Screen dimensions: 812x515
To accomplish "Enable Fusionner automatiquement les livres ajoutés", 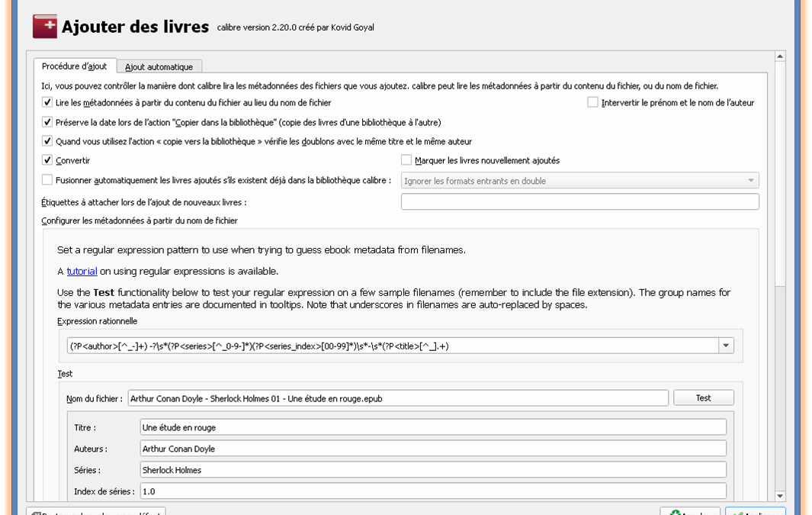I will [47, 180].
